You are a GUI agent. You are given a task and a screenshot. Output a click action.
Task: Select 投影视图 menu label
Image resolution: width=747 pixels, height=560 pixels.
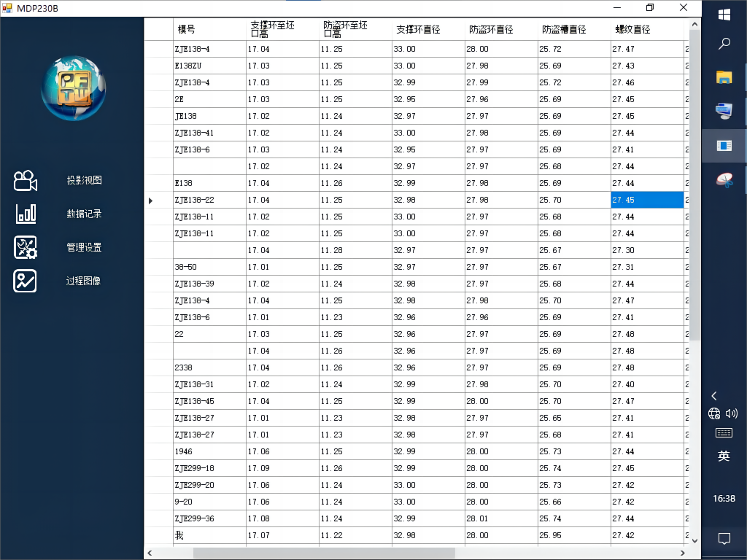pyautogui.click(x=85, y=181)
